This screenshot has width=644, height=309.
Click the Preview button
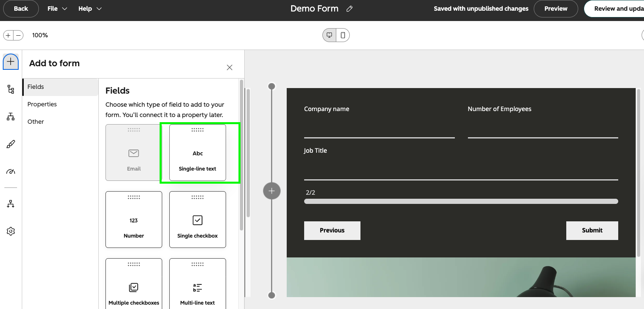[x=556, y=9]
